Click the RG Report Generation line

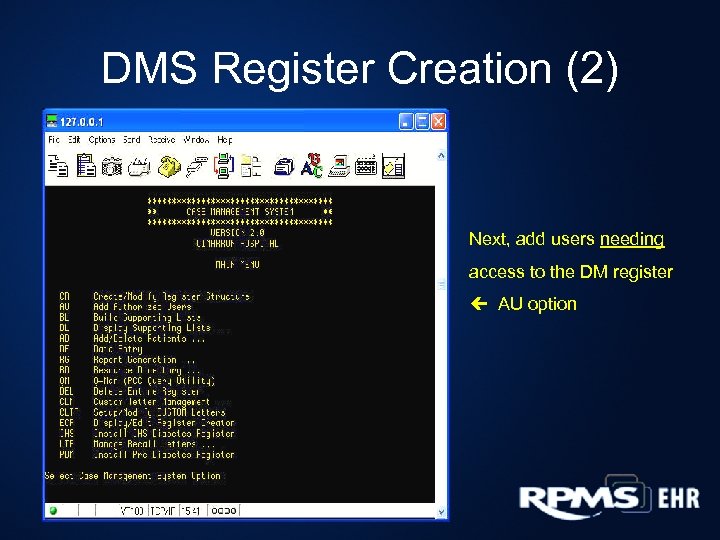pos(127,360)
